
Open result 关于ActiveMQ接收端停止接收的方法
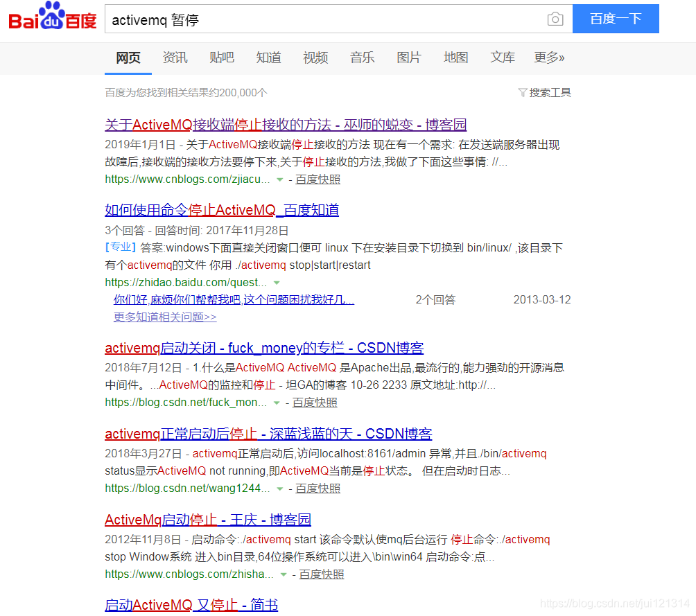pyautogui.click(x=286, y=125)
